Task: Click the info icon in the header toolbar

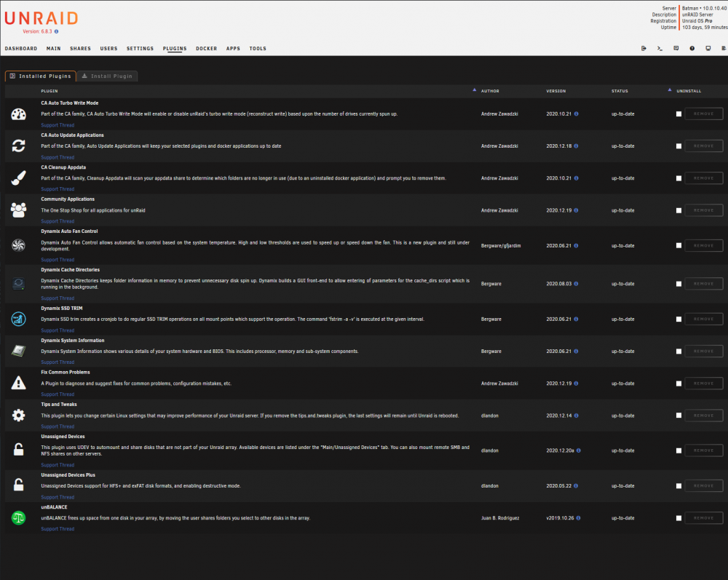Action: tap(692, 48)
